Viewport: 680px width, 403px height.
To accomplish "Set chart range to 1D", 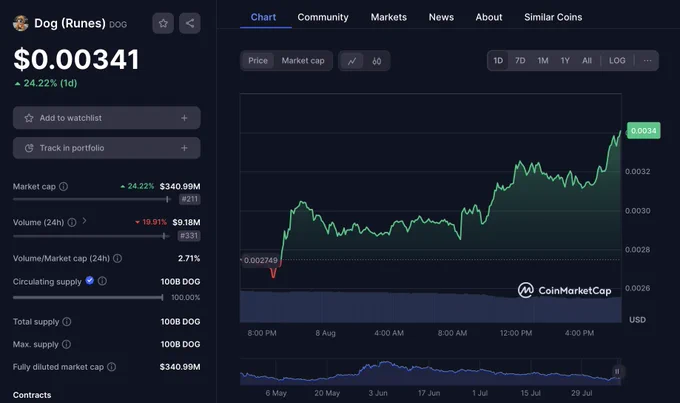I will coord(498,61).
